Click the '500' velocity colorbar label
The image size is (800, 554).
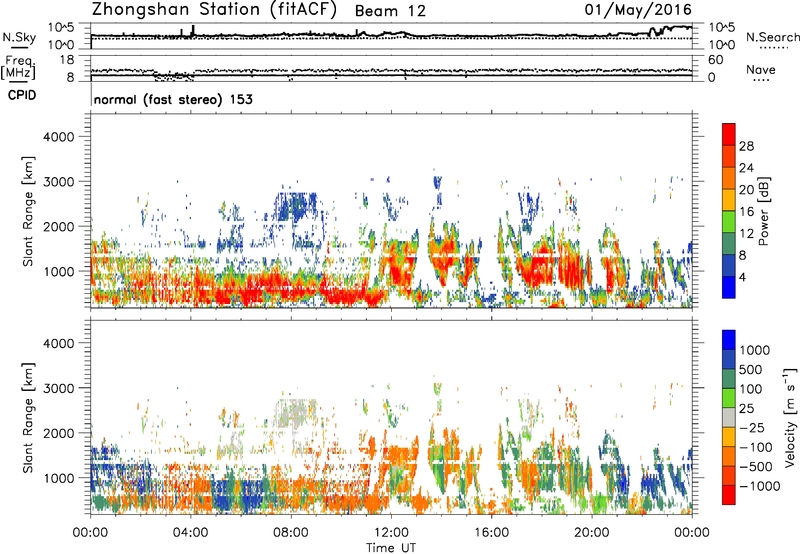coord(751,369)
